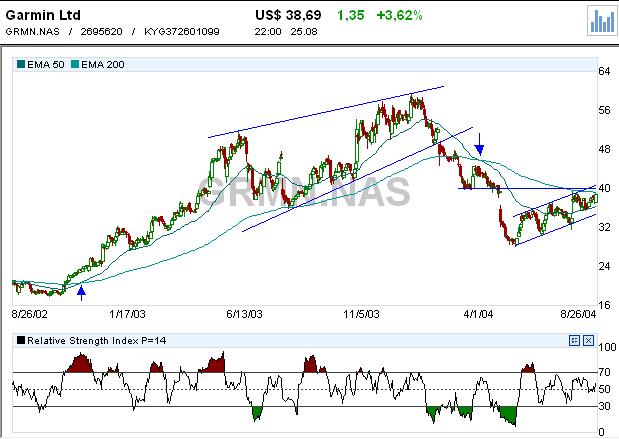This screenshot has height=439, width=619.
Task: Click the 64 price axis label
Action: [604, 71]
